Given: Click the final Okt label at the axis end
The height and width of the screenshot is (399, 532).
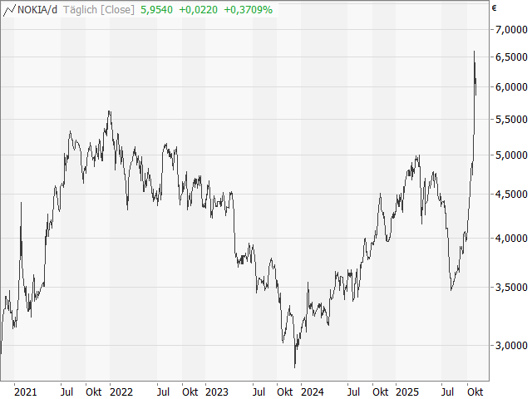Looking at the screenshot, I should coord(475,392).
